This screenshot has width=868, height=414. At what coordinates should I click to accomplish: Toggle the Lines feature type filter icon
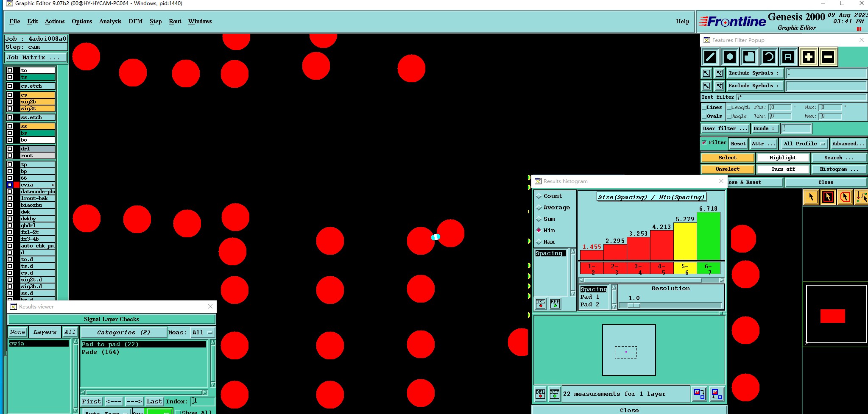tap(710, 57)
